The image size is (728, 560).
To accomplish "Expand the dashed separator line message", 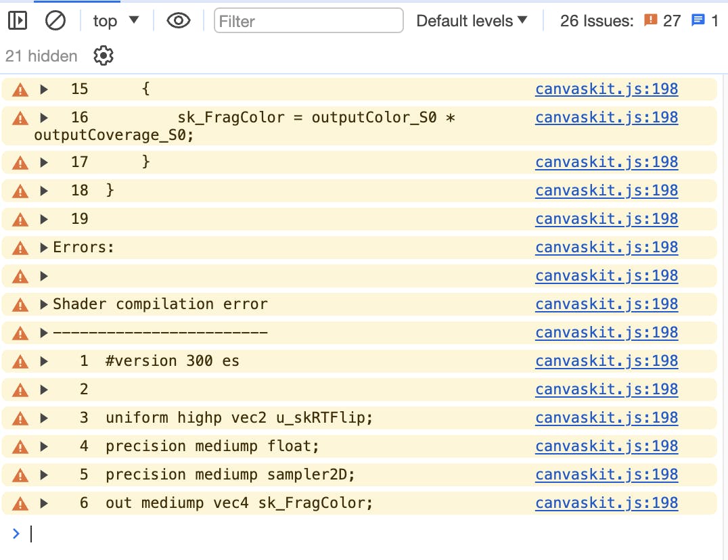I will 44,333.
